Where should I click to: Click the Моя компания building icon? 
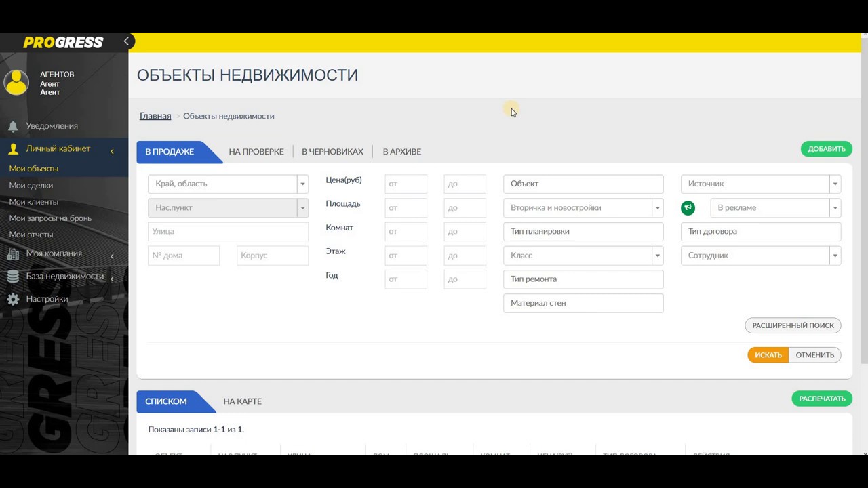pyautogui.click(x=13, y=254)
